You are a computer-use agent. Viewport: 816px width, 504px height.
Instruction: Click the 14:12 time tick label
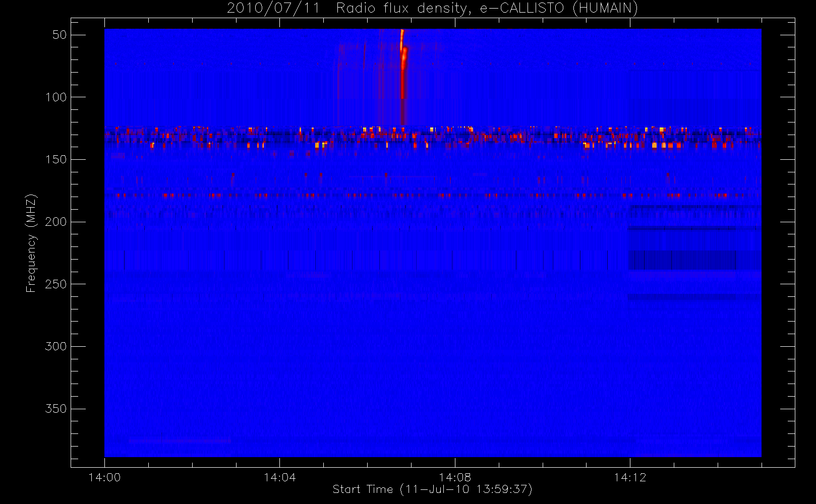[x=630, y=477]
